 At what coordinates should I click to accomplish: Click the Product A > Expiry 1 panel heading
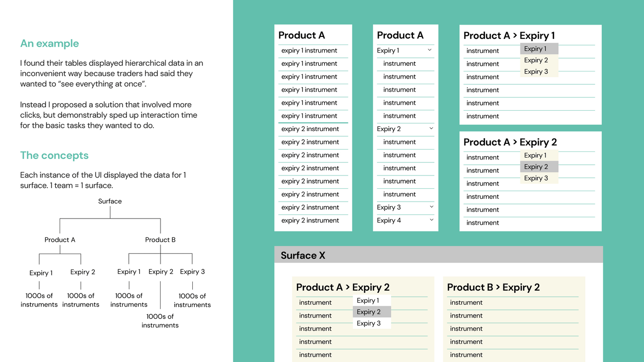coord(509,35)
